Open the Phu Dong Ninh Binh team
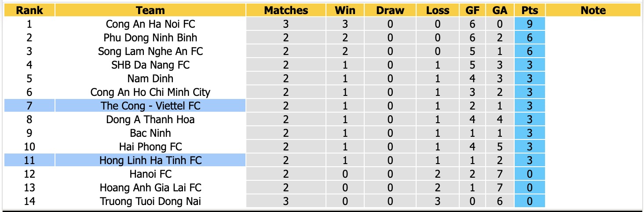The width and height of the screenshot is (644, 212). click(x=150, y=37)
